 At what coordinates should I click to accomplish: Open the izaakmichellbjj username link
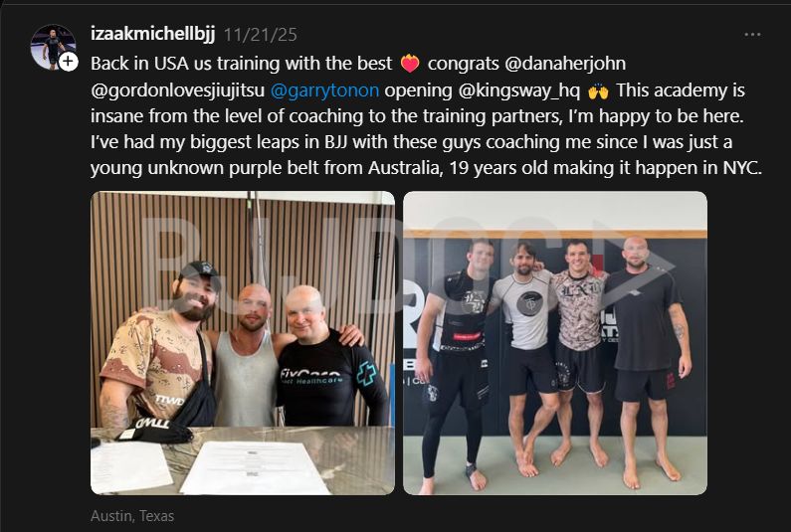point(153,34)
